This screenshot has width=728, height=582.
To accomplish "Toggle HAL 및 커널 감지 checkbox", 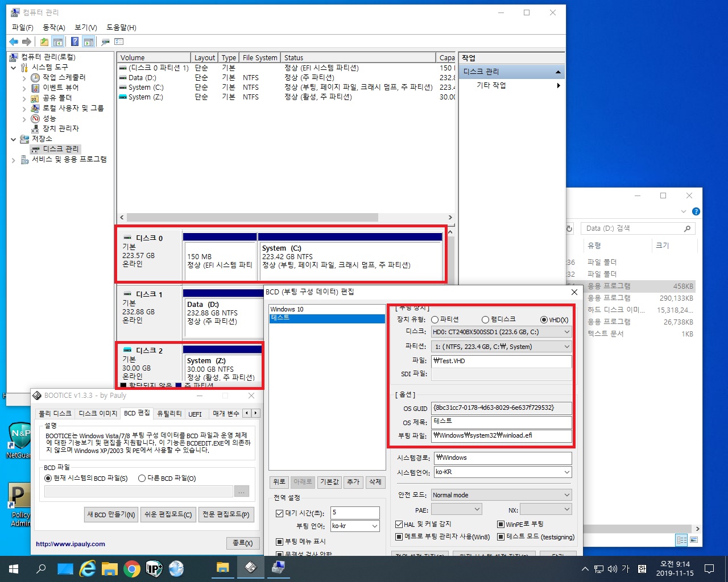I will click(x=399, y=524).
